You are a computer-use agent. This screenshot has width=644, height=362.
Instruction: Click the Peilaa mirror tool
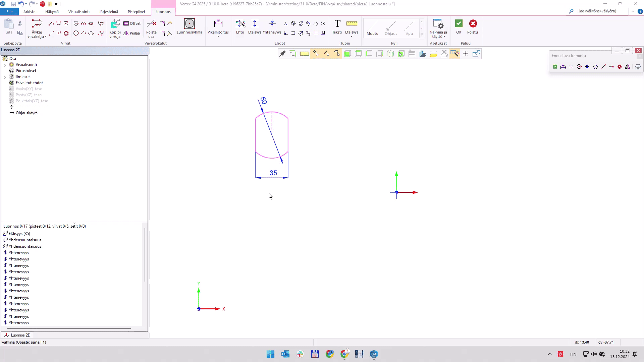(x=131, y=33)
